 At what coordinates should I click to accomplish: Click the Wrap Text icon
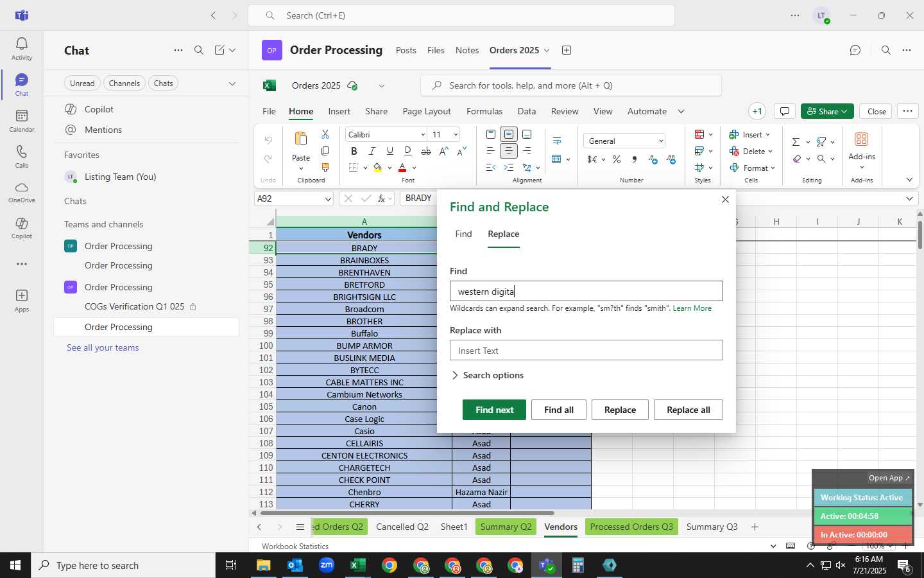click(x=556, y=141)
